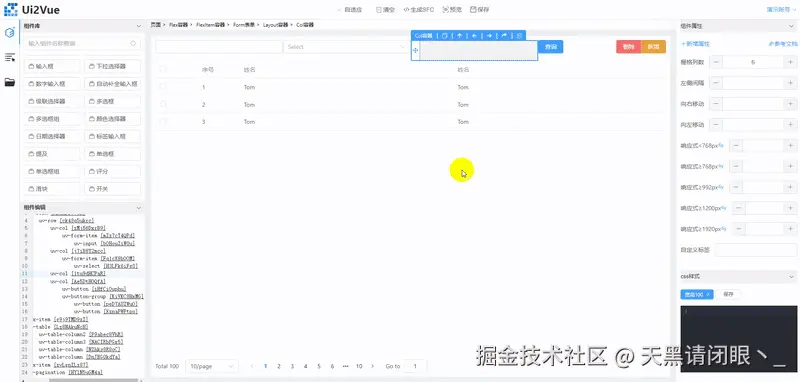800x382 pixels.
Task: Add the 输入框 component from library
Action: [52, 66]
